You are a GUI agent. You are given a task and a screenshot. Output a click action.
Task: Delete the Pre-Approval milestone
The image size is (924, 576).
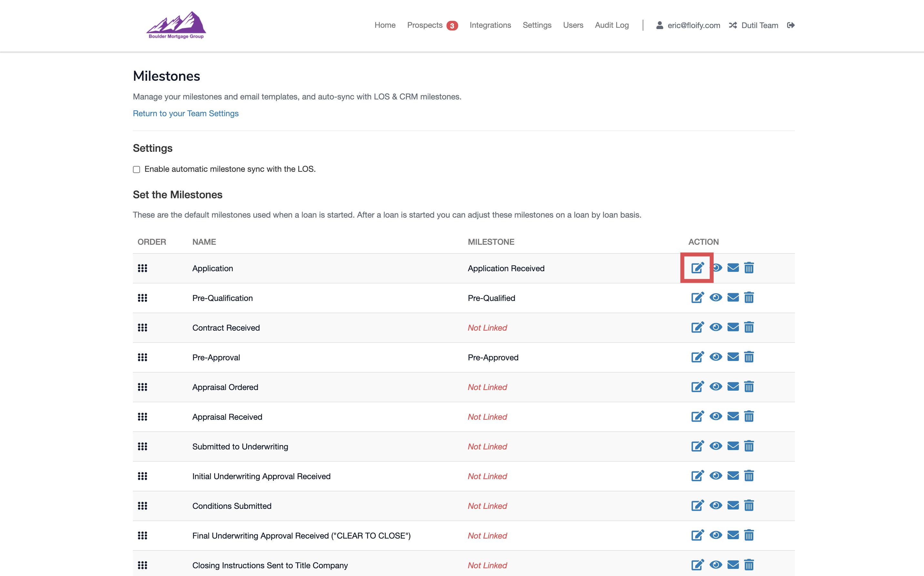pos(749,357)
